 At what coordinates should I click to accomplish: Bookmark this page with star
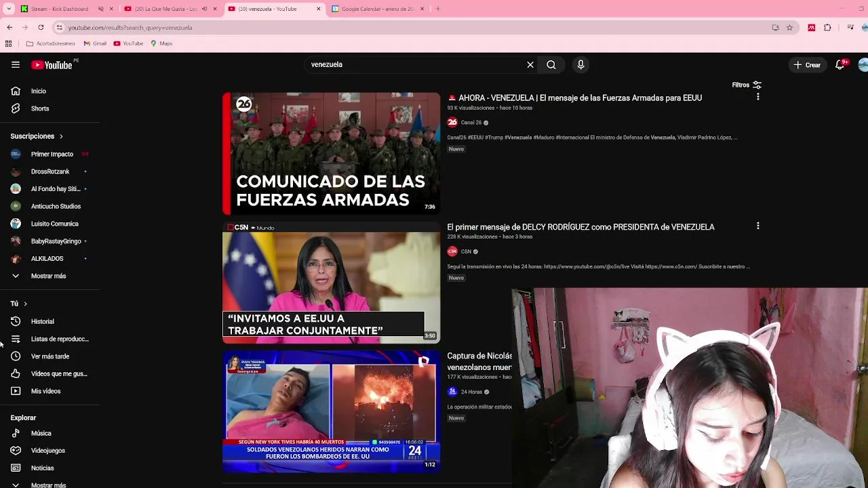click(789, 27)
